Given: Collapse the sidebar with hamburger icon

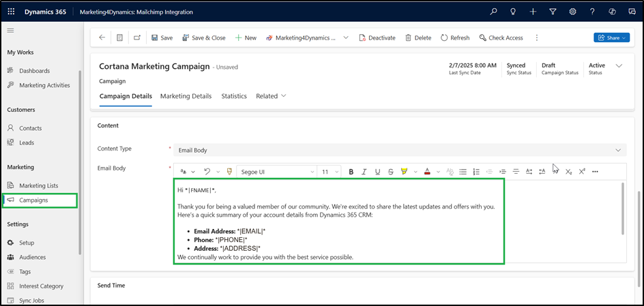Looking at the screenshot, I should pos(11,31).
